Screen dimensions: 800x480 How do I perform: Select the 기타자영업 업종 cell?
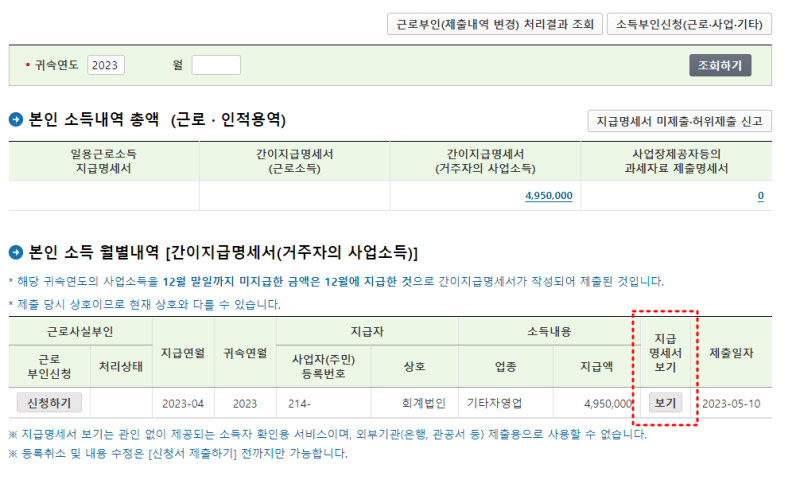coord(505,403)
